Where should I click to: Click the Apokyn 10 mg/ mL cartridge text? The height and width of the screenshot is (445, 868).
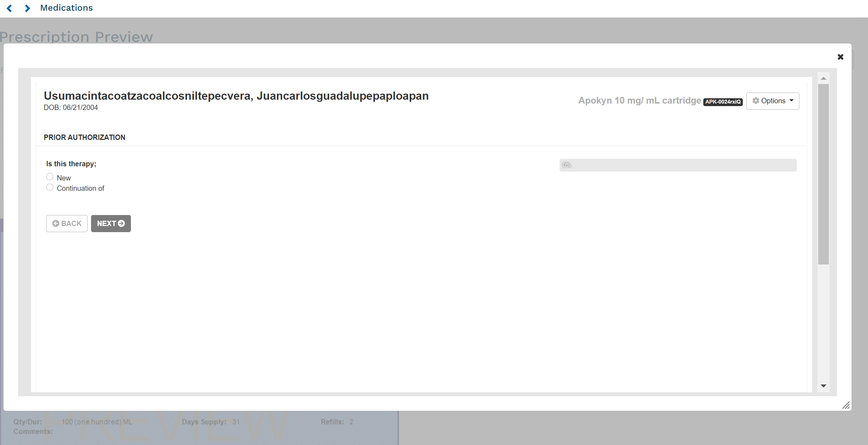tap(640, 101)
